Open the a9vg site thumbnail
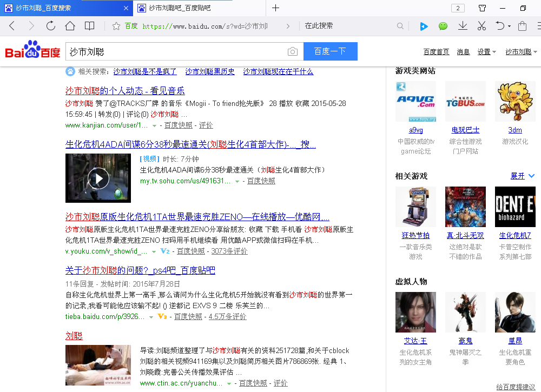 (x=415, y=101)
